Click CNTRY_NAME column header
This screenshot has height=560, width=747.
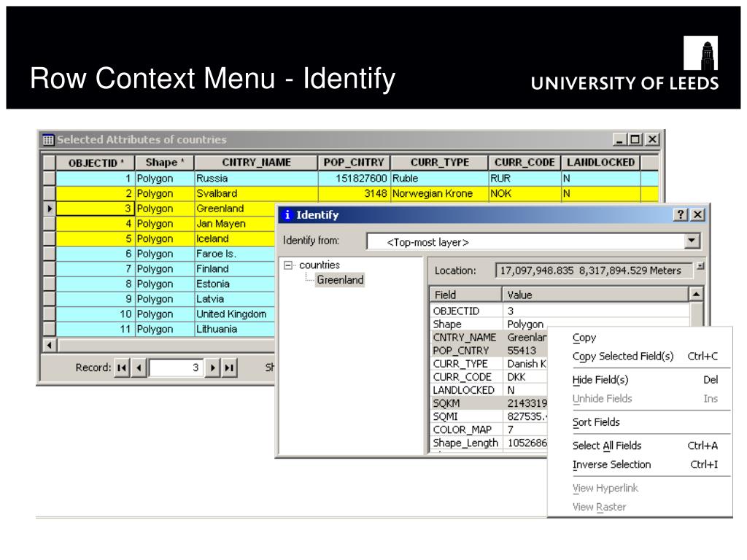pos(256,163)
